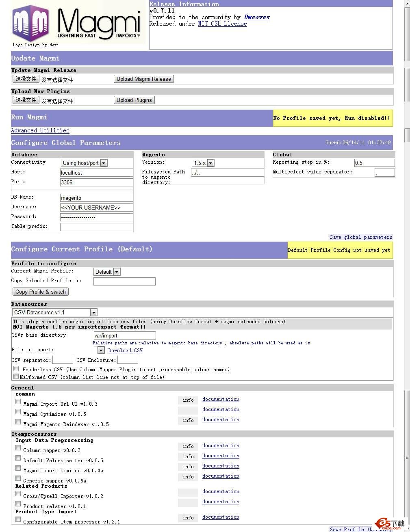
Task: Click CSVs base directory field
Action: (125, 335)
